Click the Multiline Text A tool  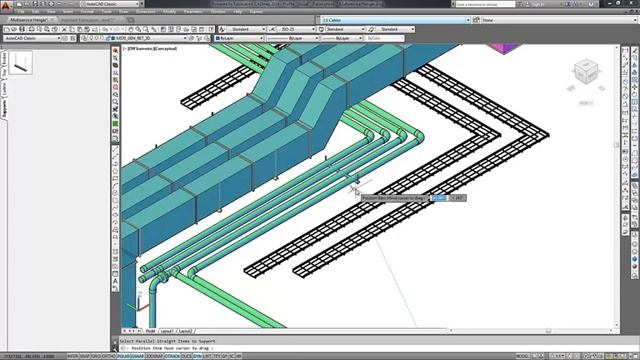click(x=116, y=281)
